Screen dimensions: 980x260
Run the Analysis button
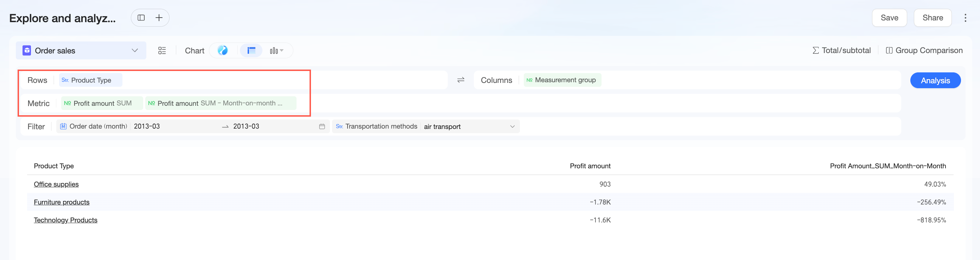point(935,80)
